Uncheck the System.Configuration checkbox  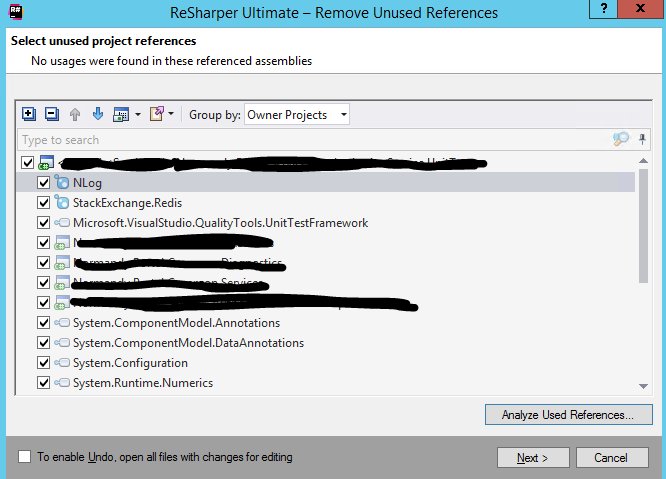[43, 363]
